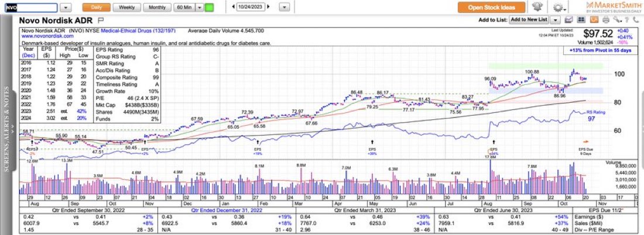Click the grid list view icon

[581, 19]
